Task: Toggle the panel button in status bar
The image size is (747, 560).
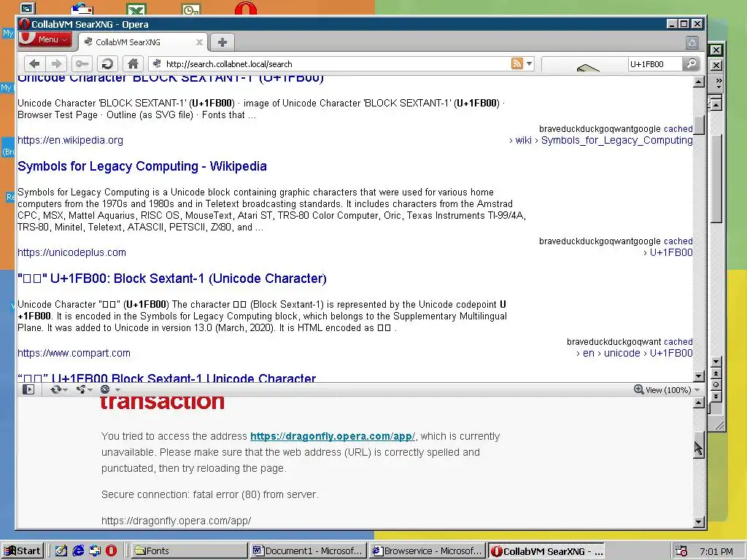Action: [x=28, y=389]
